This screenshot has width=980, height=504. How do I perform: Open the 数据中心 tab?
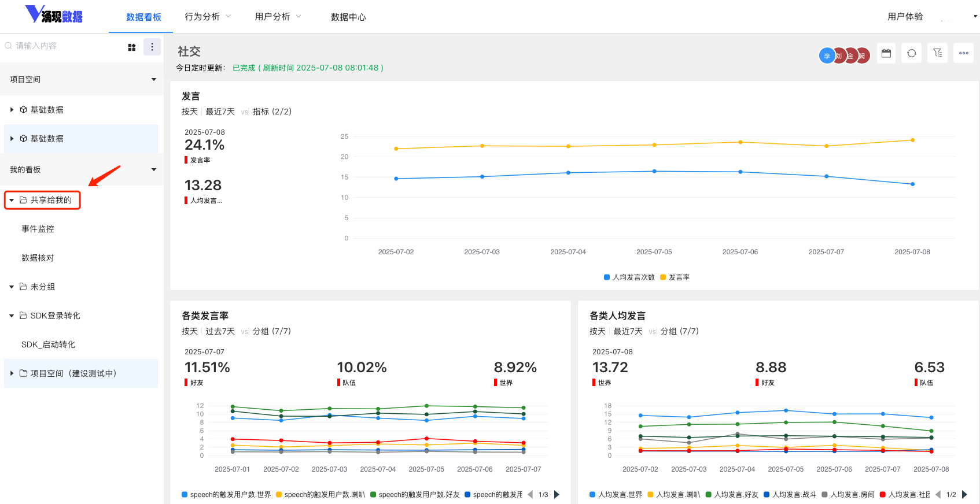tap(348, 17)
